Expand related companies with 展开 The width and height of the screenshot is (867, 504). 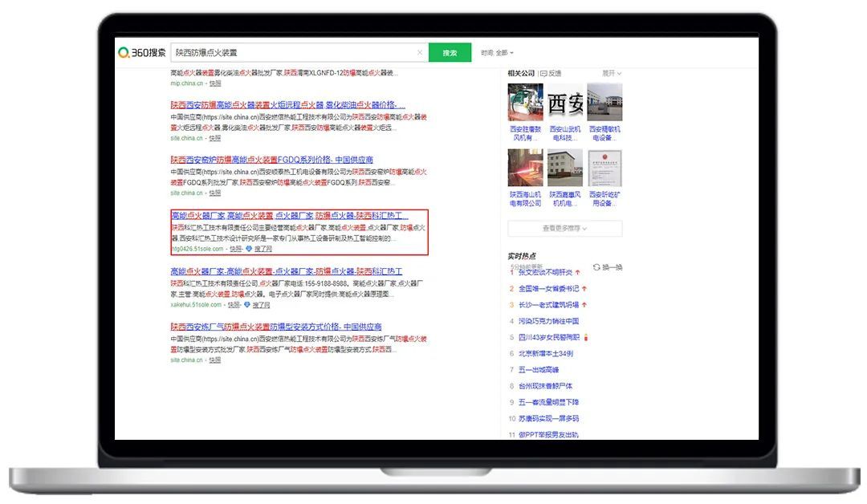coord(612,74)
